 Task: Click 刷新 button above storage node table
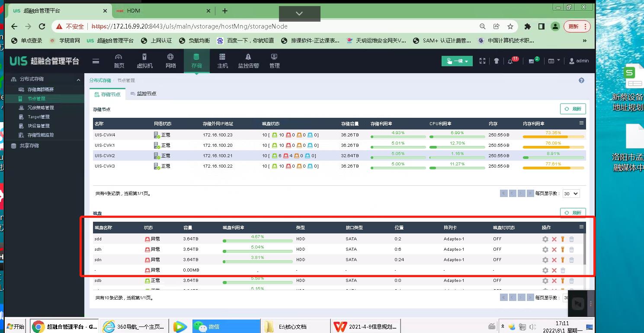pyautogui.click(x=573, y=109)
